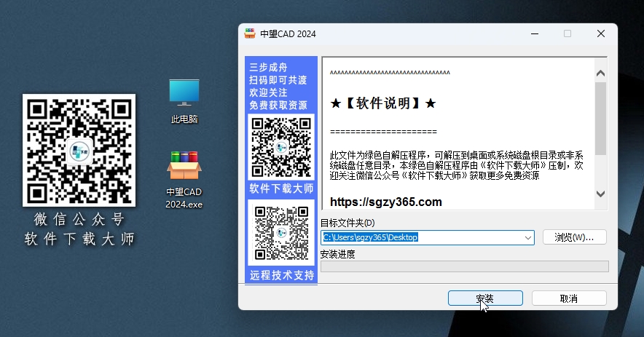
Task: Click the description paragraph starting 此文件为绿色自解压程序
Action: tap(456, 165)
